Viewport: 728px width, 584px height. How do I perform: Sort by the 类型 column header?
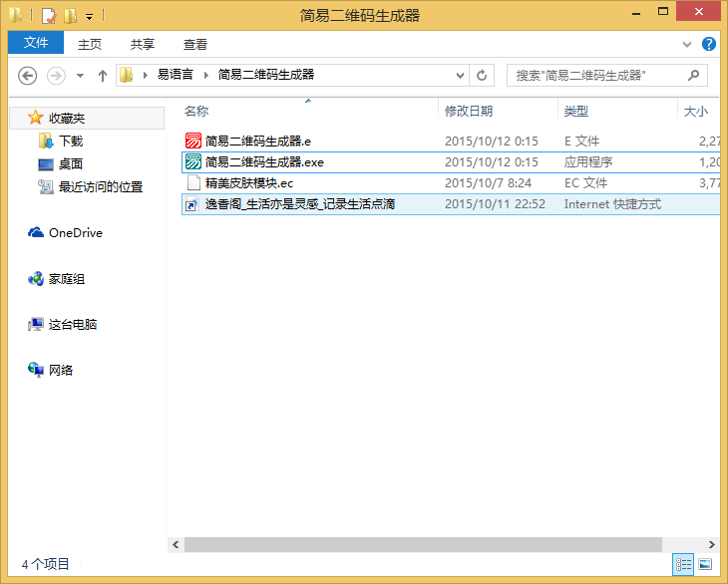pyautogui.click(x=617, y=111)
